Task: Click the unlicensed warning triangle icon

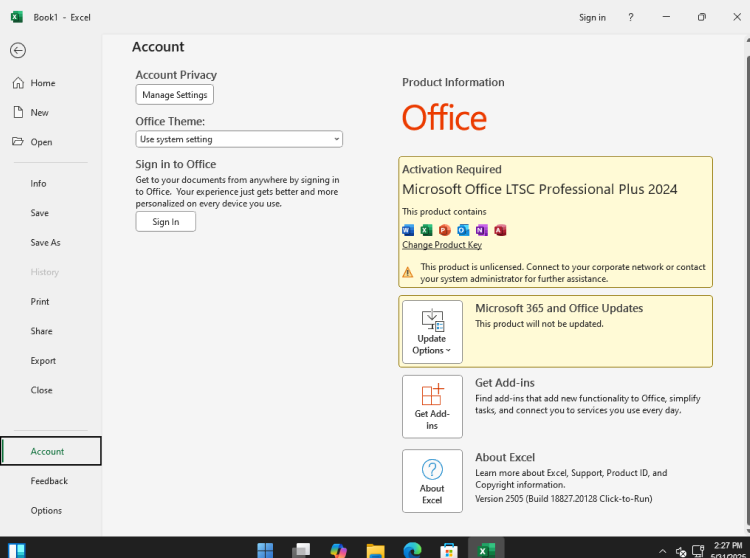Action: [408, 272]
